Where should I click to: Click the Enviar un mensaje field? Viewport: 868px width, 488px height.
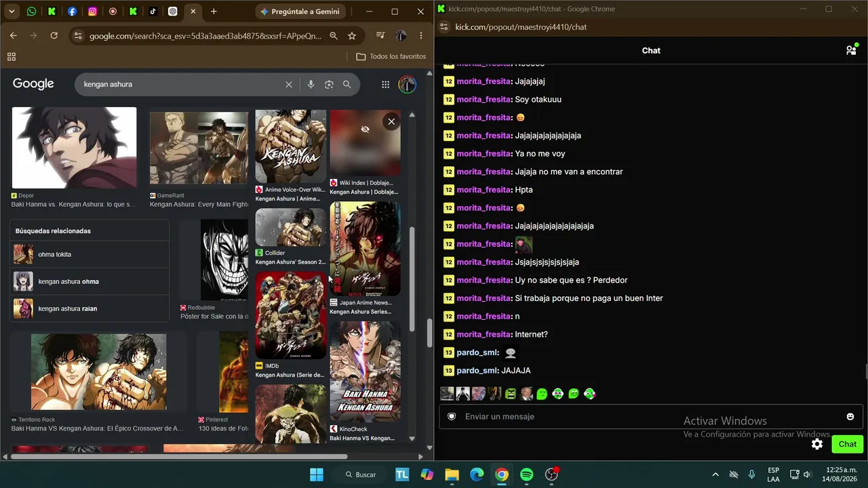(x=651, y=416)
